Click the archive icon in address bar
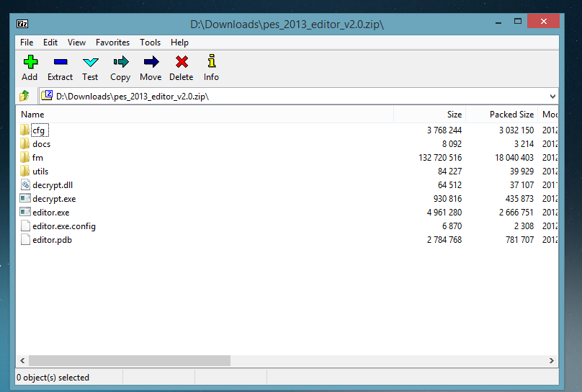 point(47,96)
